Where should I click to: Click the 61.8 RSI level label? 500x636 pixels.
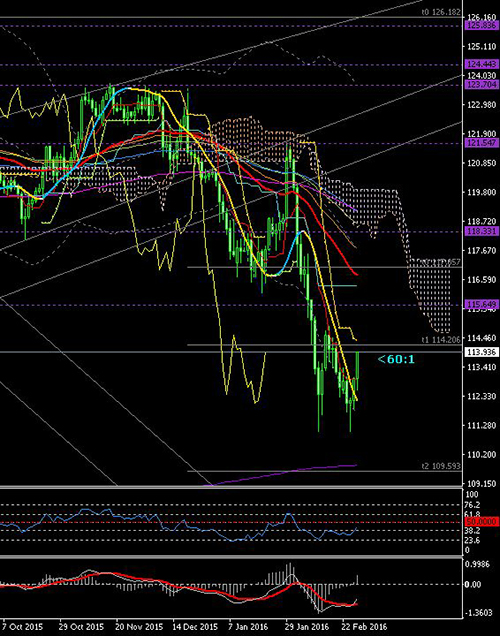click(x=473, y=514)
